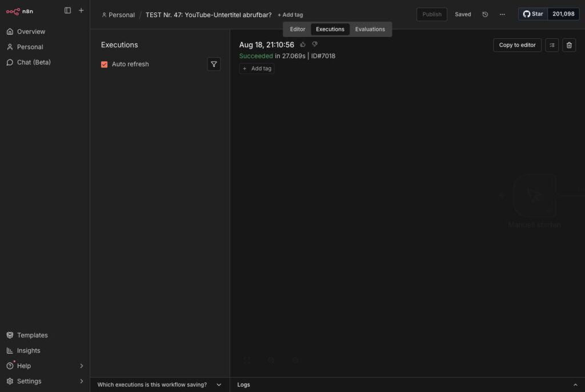Expand the Help submenu
The width and height of the screenshot is (585, 392).
(x=81, y=366)
